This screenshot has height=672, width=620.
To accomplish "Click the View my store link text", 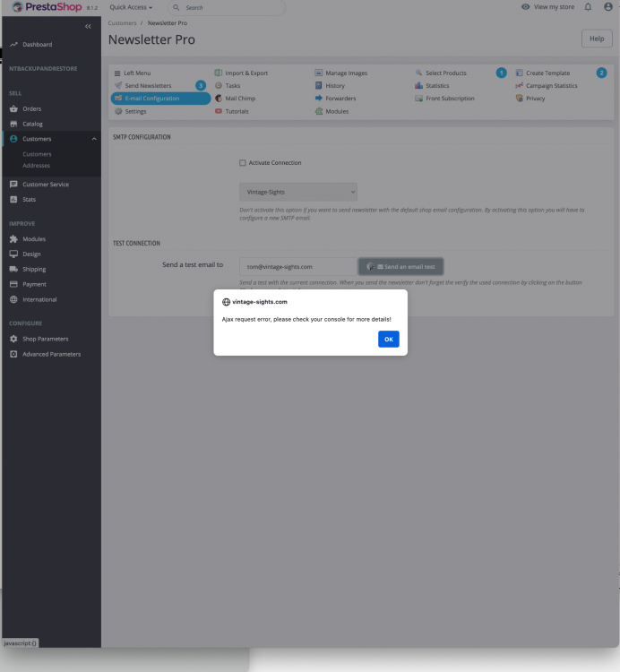I will click(554, 7).
